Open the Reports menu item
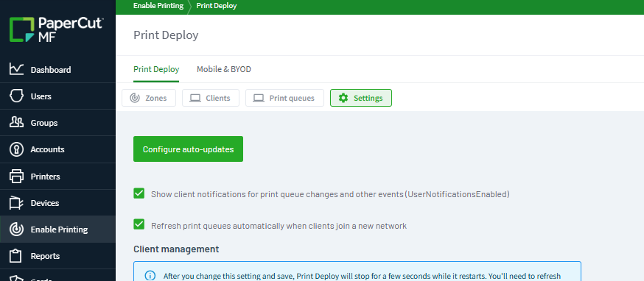This screenshot has height=281, width=644. pos(57,256)
